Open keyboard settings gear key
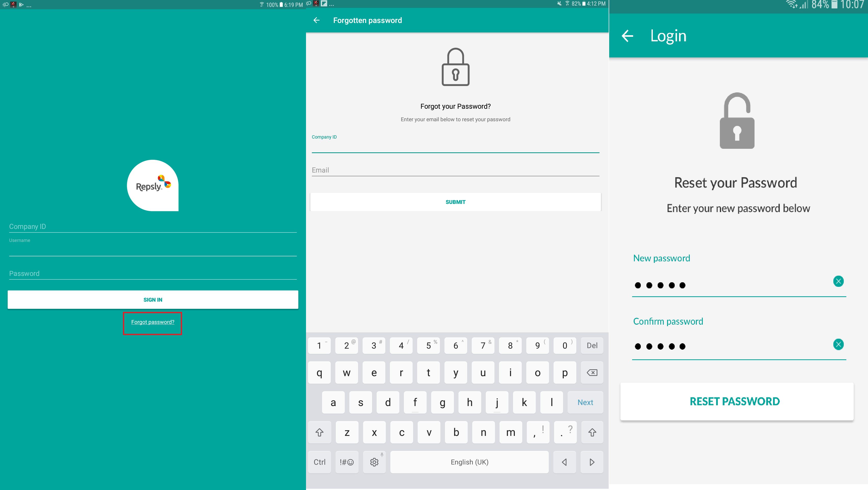868x490 pixels. (374, 462)
